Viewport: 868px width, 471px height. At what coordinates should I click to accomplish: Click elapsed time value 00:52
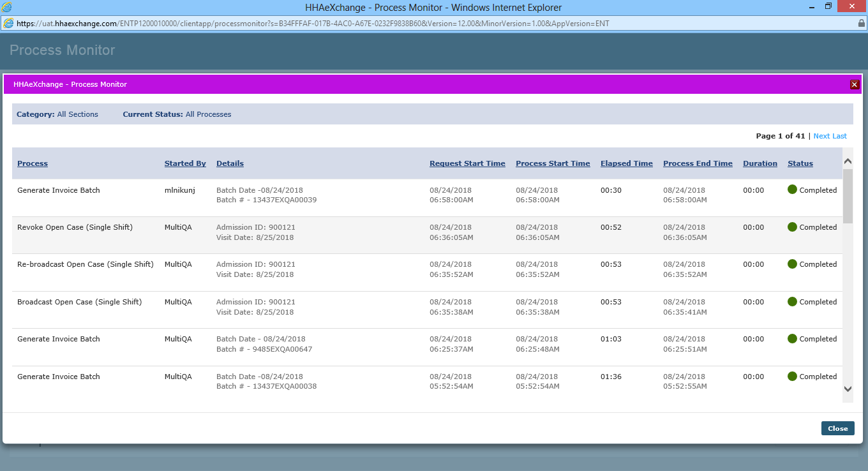pyautogui.click(x=611, y=227)
